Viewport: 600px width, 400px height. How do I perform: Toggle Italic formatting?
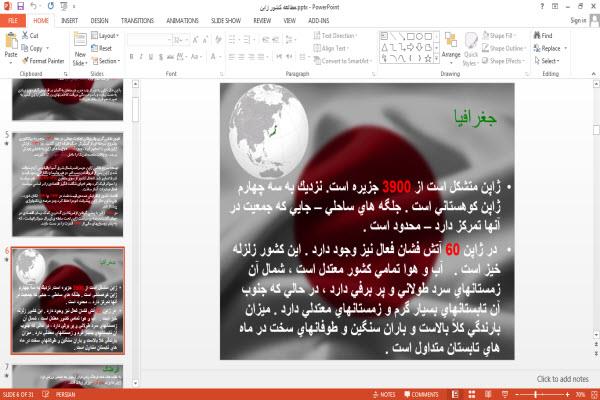click(x=141, y=57)
